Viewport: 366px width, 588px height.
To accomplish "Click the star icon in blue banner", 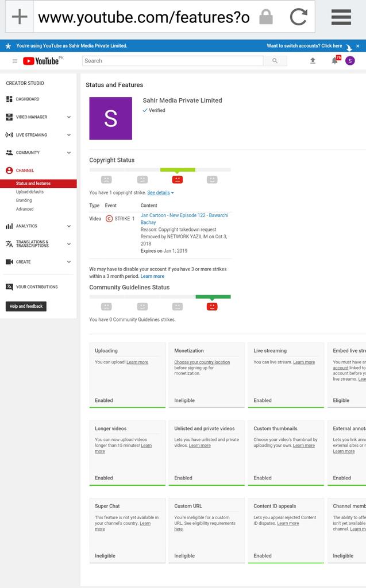I will point(8,46).
